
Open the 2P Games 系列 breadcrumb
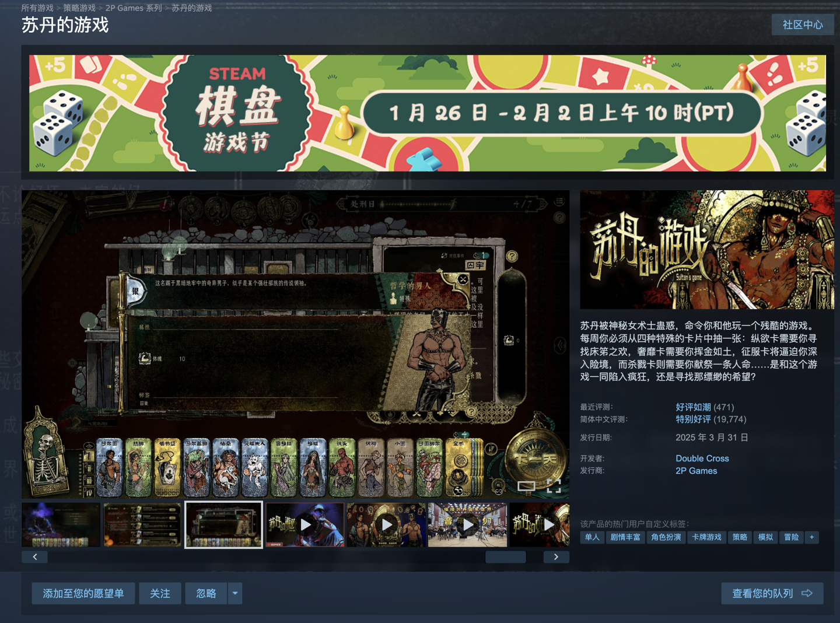point(133,8)
